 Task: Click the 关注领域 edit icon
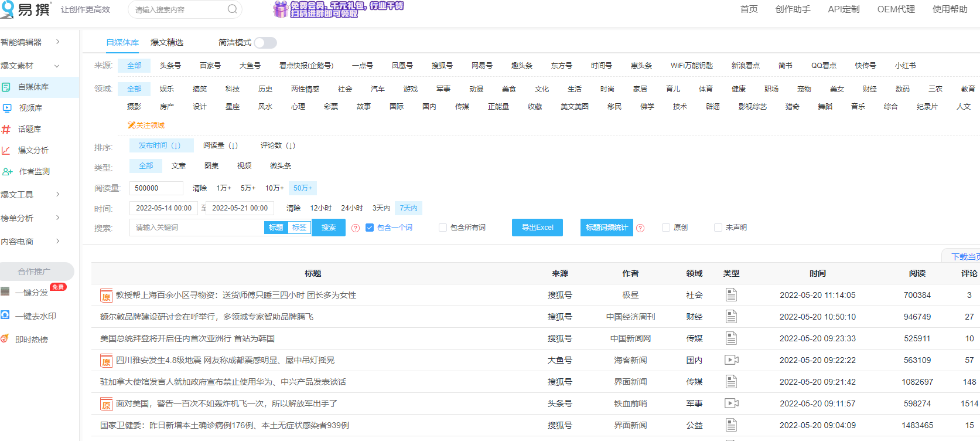click(131, 125)
